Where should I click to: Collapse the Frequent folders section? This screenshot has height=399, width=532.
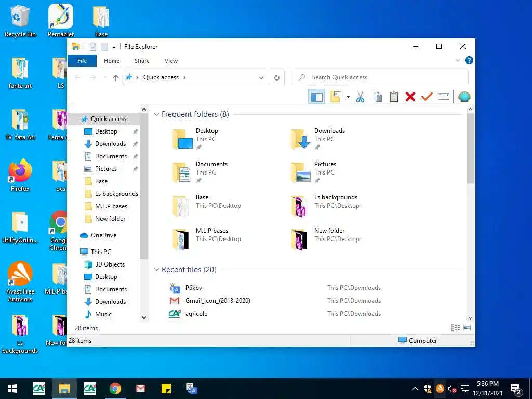(x=157, y=114)
